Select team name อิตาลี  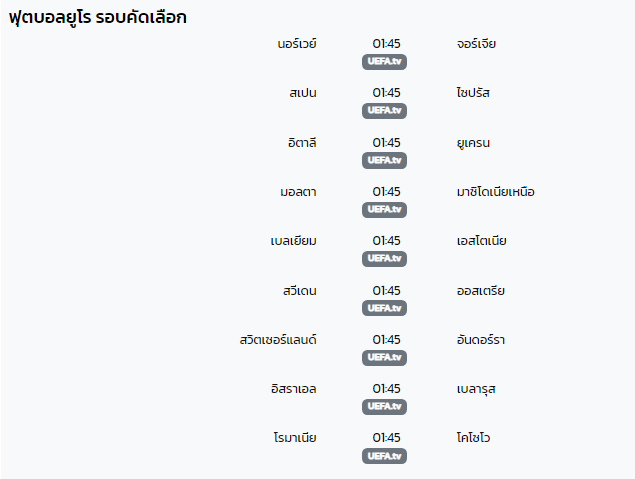(302, 143)
